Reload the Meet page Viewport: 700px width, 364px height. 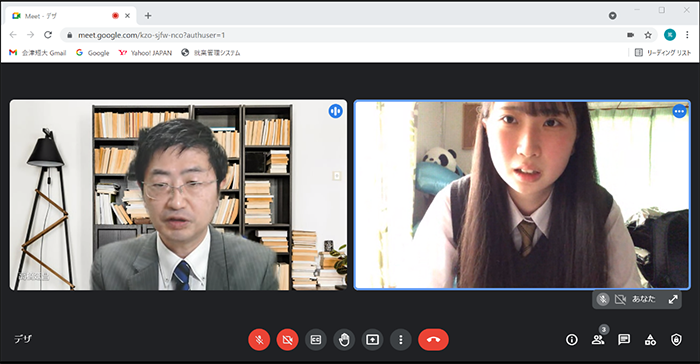tap(48, 35)
